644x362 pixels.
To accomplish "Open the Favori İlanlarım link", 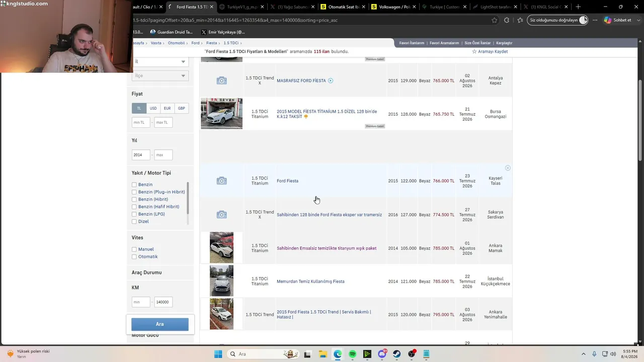I will (412, 43).
